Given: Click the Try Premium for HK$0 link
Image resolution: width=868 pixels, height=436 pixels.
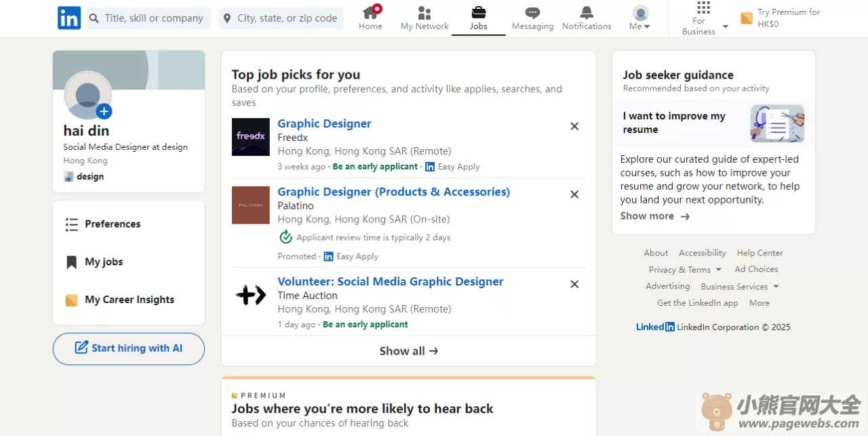Looking at the screenshot, I should pos(789,18).
